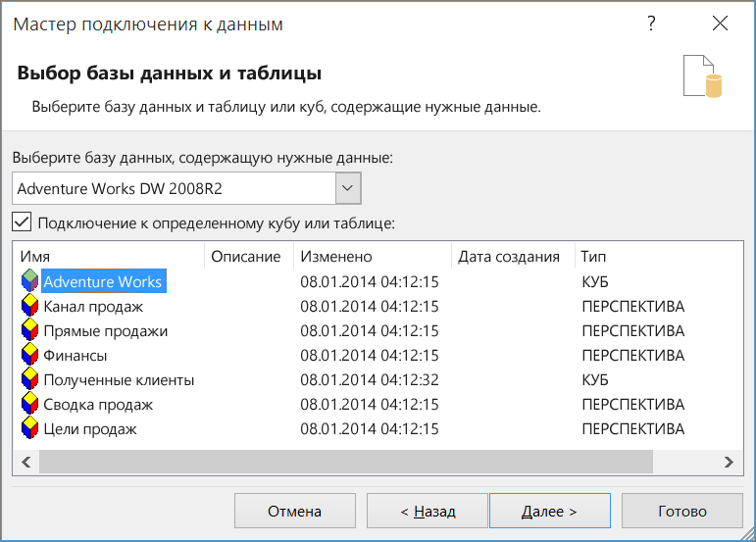Click the Прямые продажи row icon
Viewport: 756px width, 542px height.
click(29, 330)
